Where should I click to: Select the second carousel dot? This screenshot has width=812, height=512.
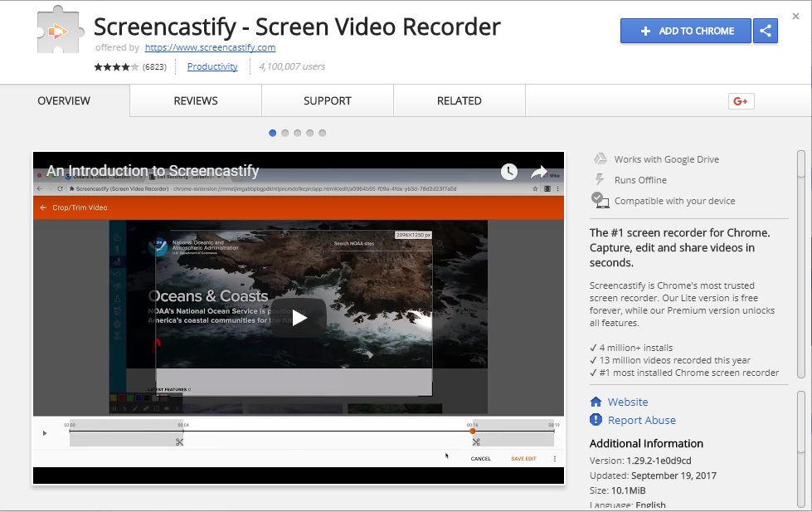click(x=284, y=133)
